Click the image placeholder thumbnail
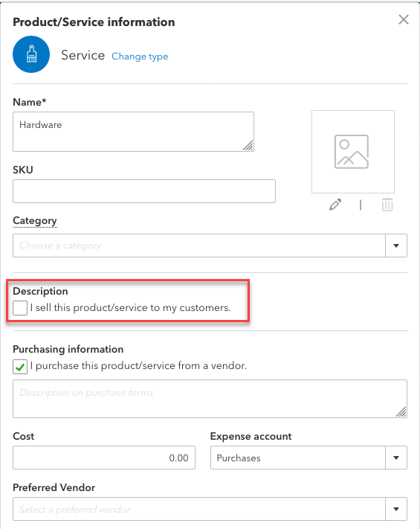 (353, 152)
